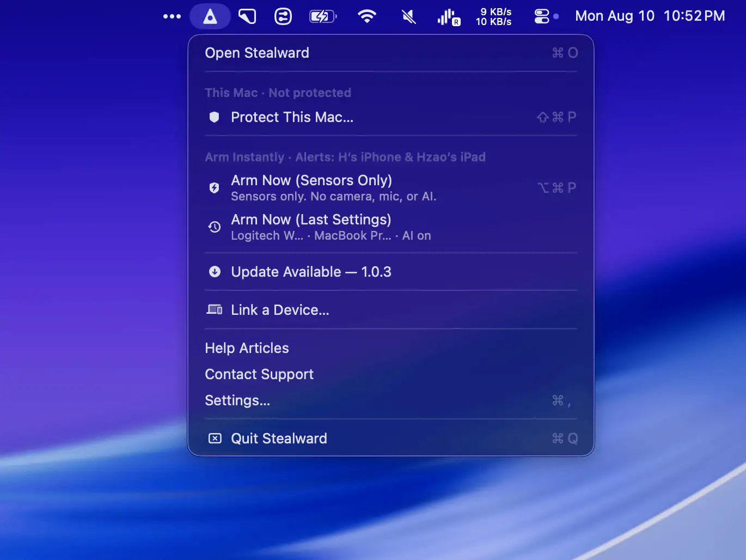Choose Quit Stealward
The image size is (746, 560).
tap(391, 439)
